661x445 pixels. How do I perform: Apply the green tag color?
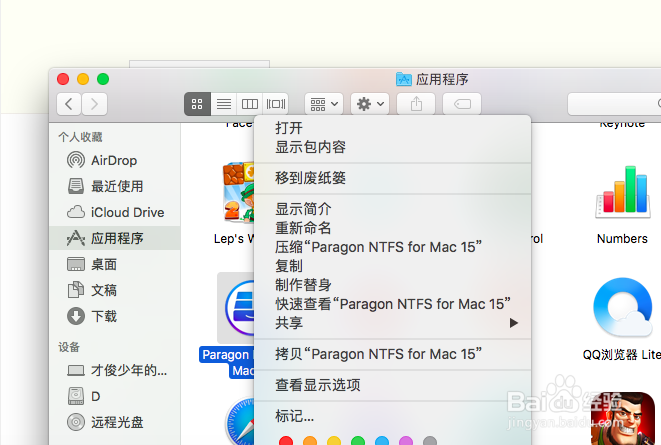(358, 441)
